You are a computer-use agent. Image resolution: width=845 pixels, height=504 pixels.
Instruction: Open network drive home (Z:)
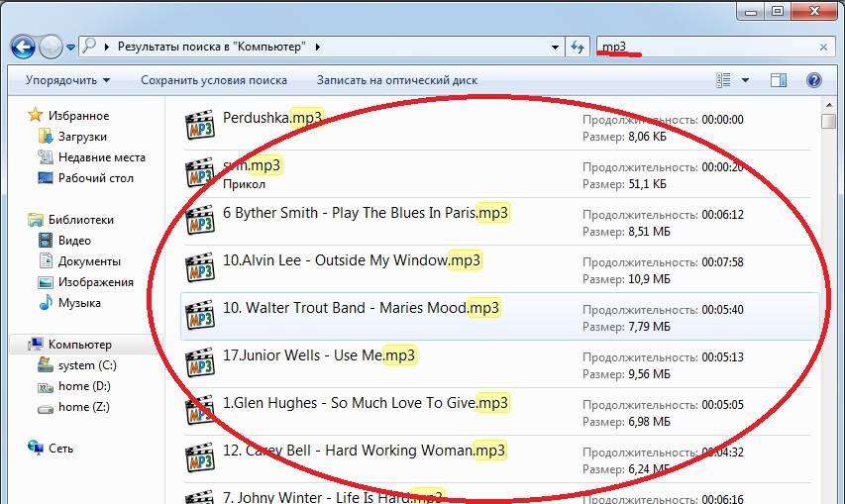84,407
